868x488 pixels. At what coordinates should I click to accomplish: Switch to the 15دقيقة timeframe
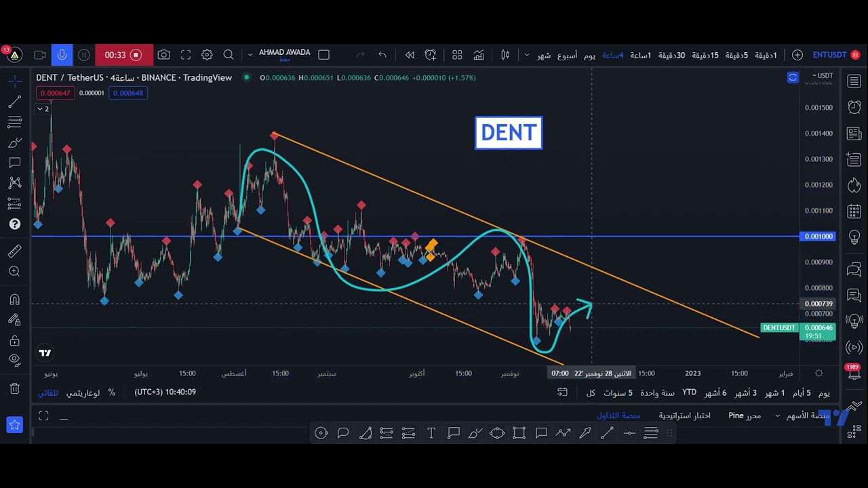(x=705, y=55)
